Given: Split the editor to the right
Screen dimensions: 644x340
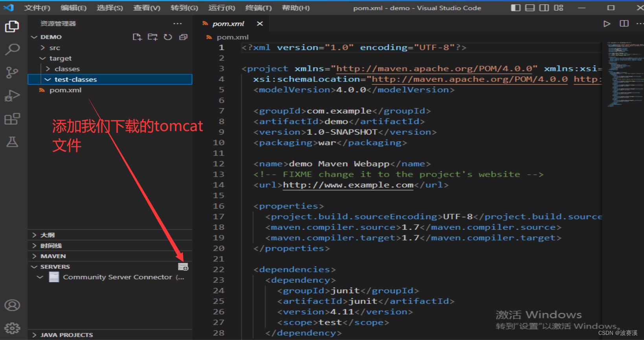Looking at the screenshot, I should tap(624, 24).
